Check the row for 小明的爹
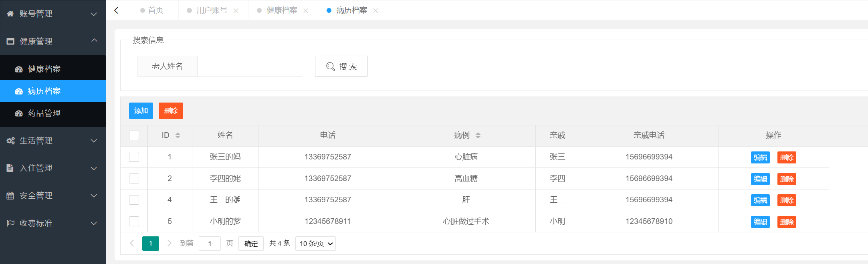Screen dimensions: 868x264 134,222
